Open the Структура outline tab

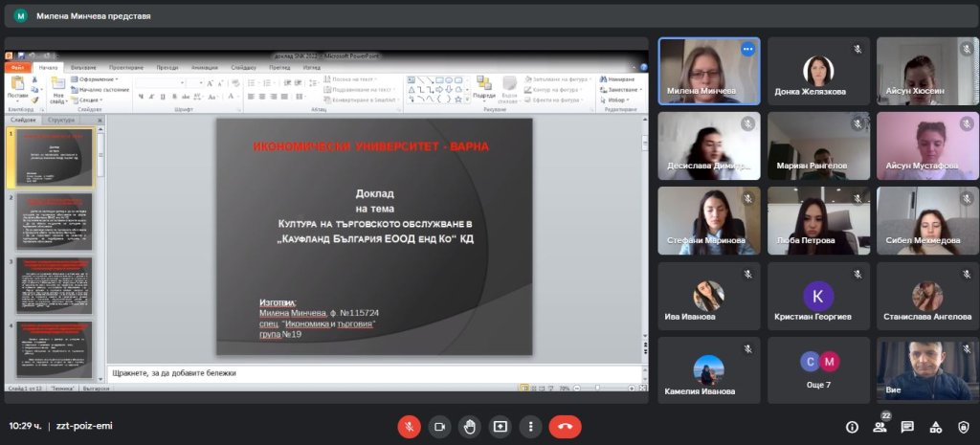[x=61, y=120]
